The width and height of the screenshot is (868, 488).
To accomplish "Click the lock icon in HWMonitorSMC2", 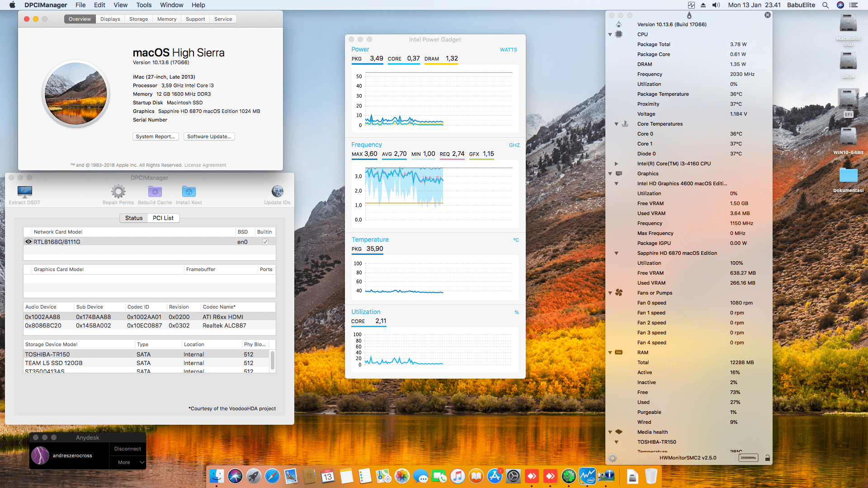I will coord(767,458).
